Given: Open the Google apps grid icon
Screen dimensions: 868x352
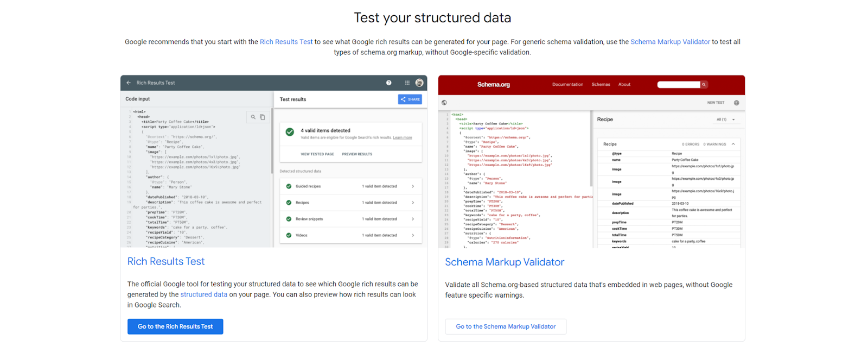Looking at the screenshot, I should (x=407, y=83).
